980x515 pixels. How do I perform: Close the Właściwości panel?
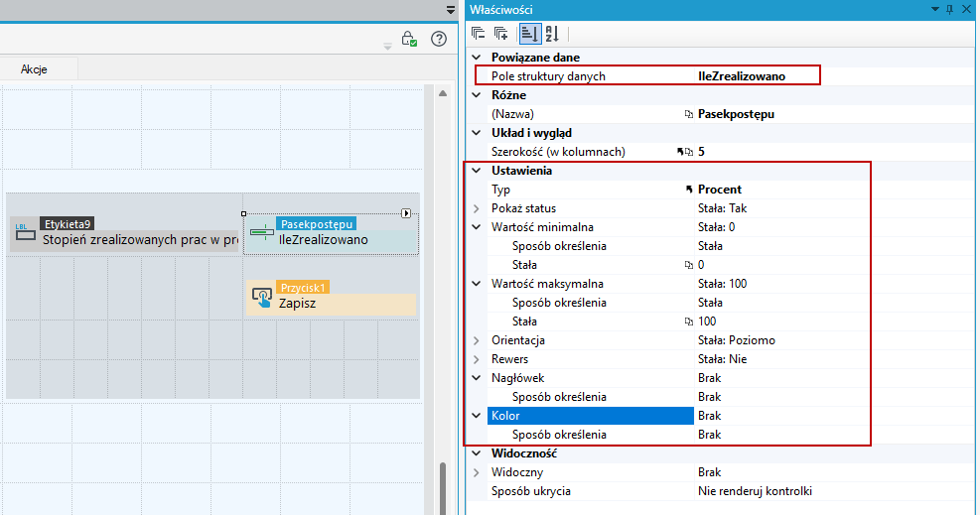pyautogui.click(x=966, y=9)
